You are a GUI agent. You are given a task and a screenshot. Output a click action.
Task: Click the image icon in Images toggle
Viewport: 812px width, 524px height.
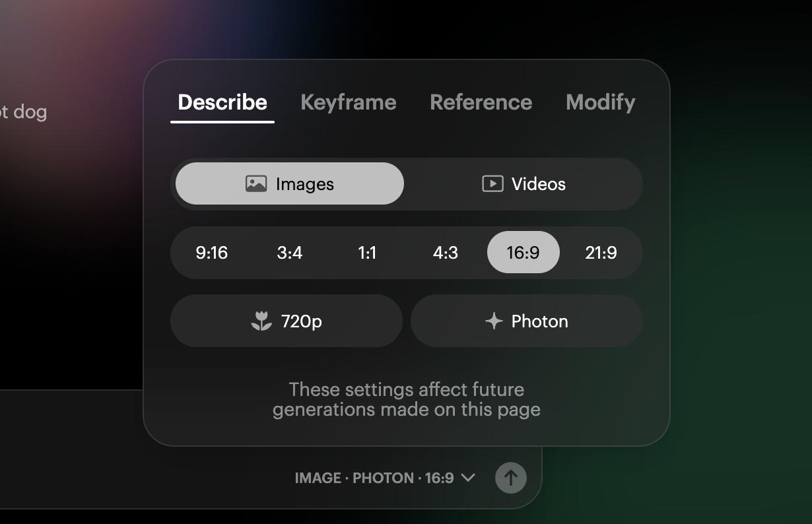255,183
